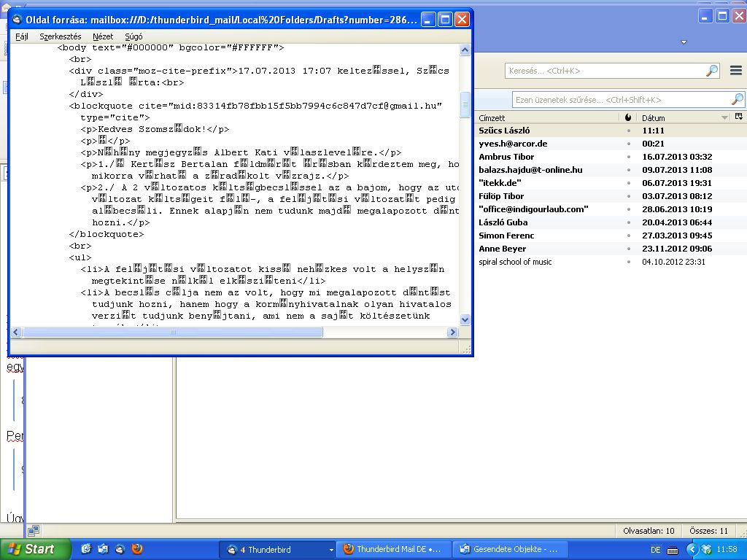Viewport: 747px width, 560px height.
Task: Click the horizontal scrollbar in source view
Action: pos(172,332)
